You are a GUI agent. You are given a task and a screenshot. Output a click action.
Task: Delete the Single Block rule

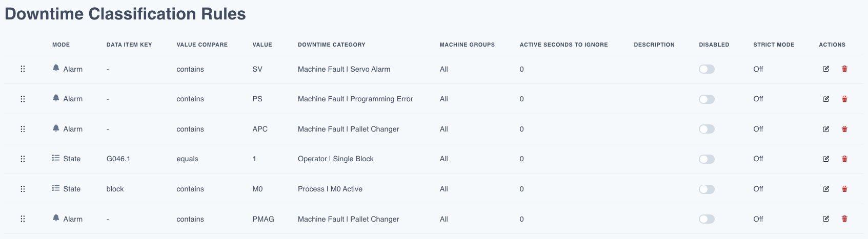pos(844,159)
